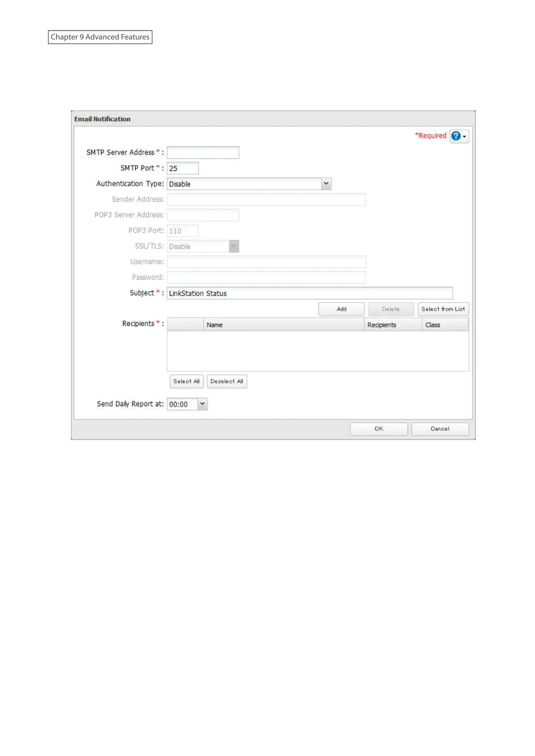Click the red *Required note
The image size is (535, 756).
(431, 136)
